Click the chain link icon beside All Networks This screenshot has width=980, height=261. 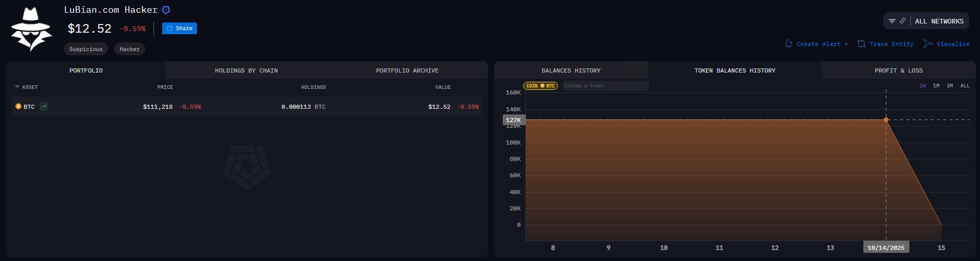click(903, 21)
